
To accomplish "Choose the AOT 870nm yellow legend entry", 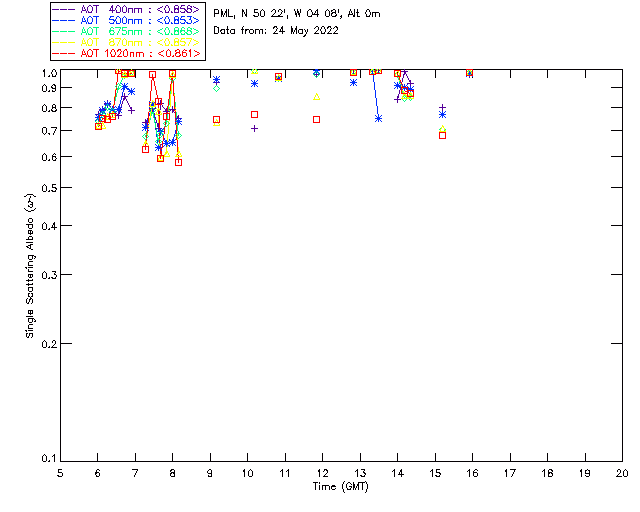I will click(x=126, y=42).
